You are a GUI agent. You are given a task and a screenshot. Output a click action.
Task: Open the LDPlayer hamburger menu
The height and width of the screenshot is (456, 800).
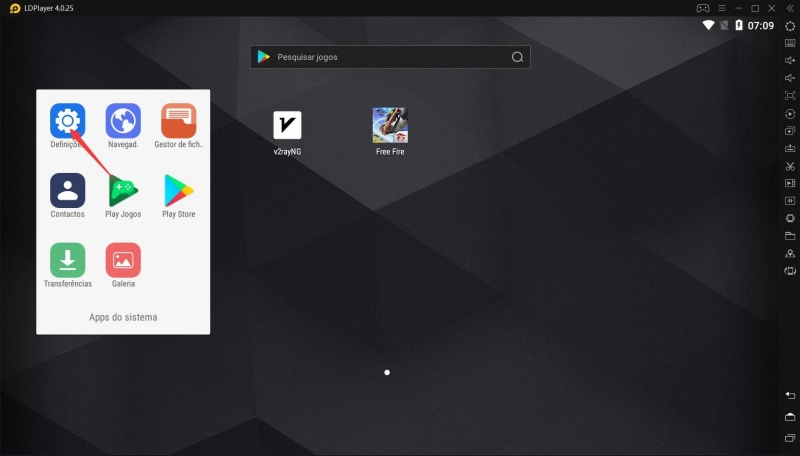coord(722,8)
